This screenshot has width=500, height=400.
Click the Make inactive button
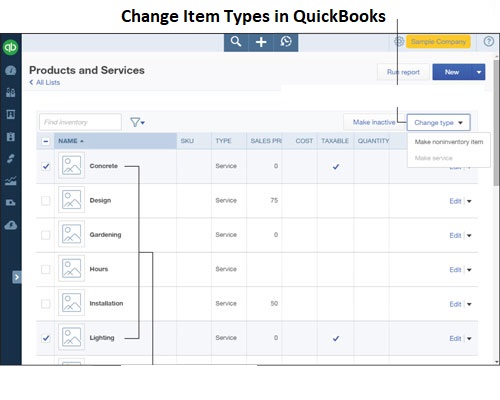click(x=374, y=122)
